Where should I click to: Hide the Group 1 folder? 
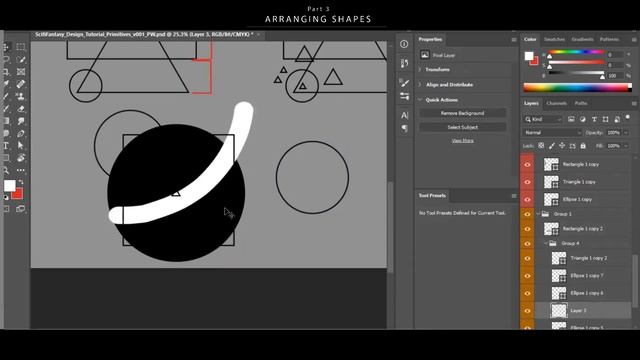527,214
